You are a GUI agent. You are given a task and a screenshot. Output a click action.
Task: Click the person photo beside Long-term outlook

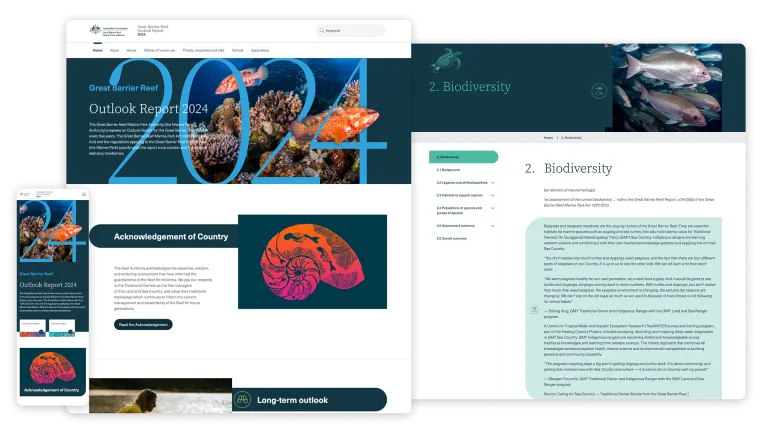[x=160, y=395]
